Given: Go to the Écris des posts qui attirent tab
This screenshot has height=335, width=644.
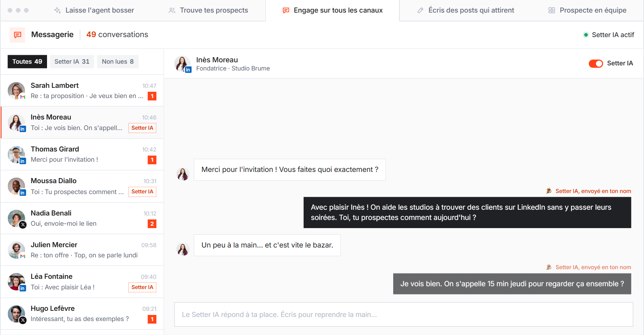Looking at the screenshot, I should pyautogui.click(x=465, y=10).
